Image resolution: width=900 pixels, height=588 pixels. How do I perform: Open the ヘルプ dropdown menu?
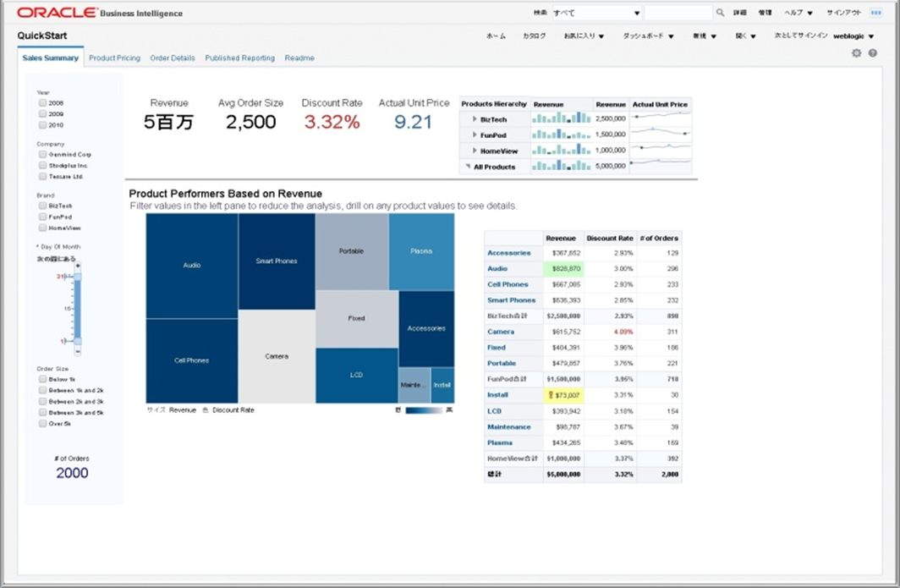point(799,13)
